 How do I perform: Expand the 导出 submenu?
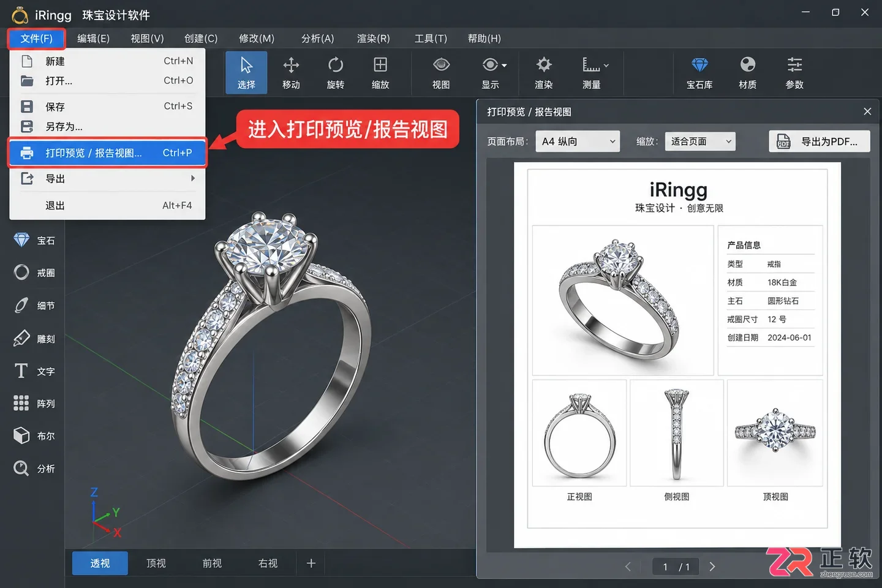(107, 179)
